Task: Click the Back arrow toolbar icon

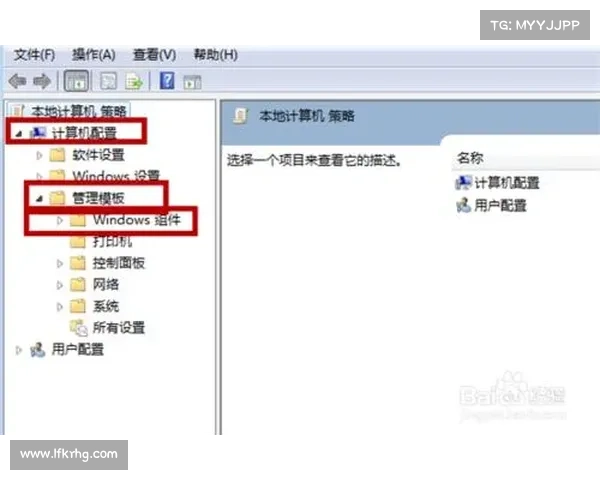Action: click(x=17, y=81)
